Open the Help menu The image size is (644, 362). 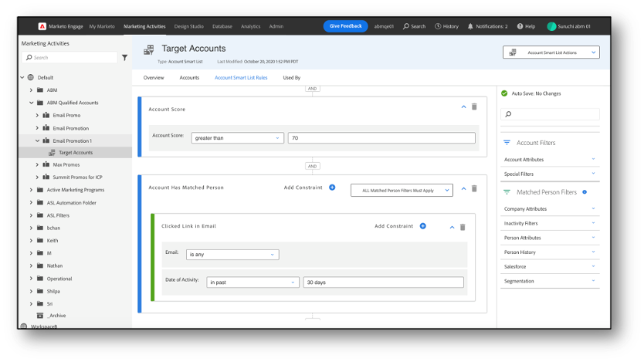(526, 26)
